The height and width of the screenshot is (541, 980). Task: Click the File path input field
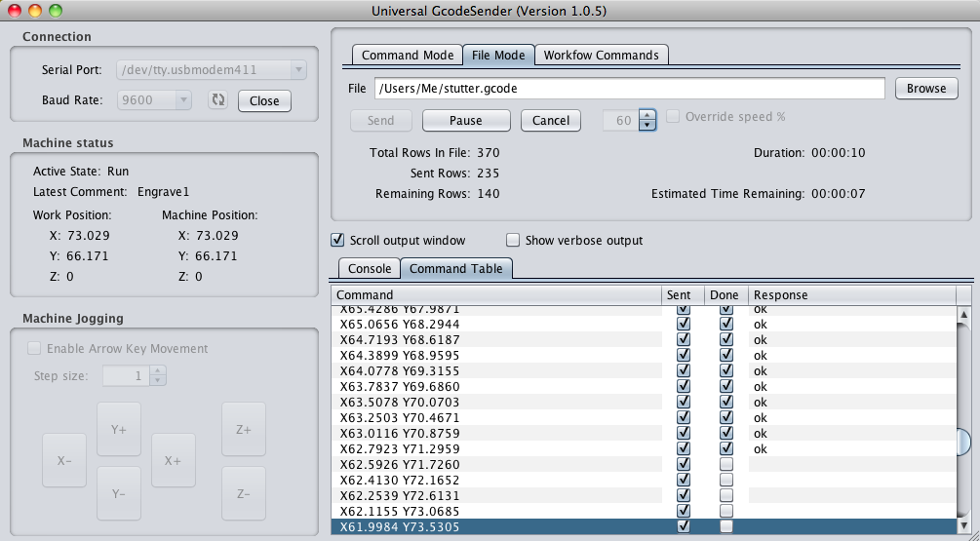pos(630,88)
